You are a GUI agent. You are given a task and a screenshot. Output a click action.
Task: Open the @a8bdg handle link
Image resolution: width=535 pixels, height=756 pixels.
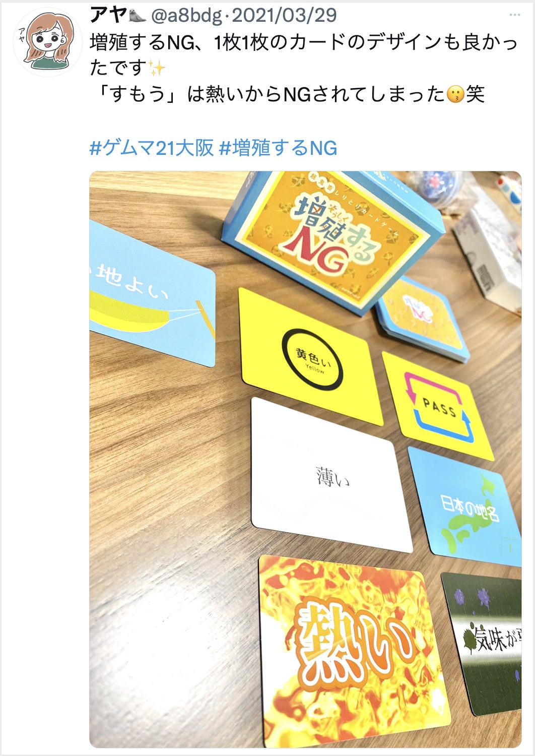186,16
